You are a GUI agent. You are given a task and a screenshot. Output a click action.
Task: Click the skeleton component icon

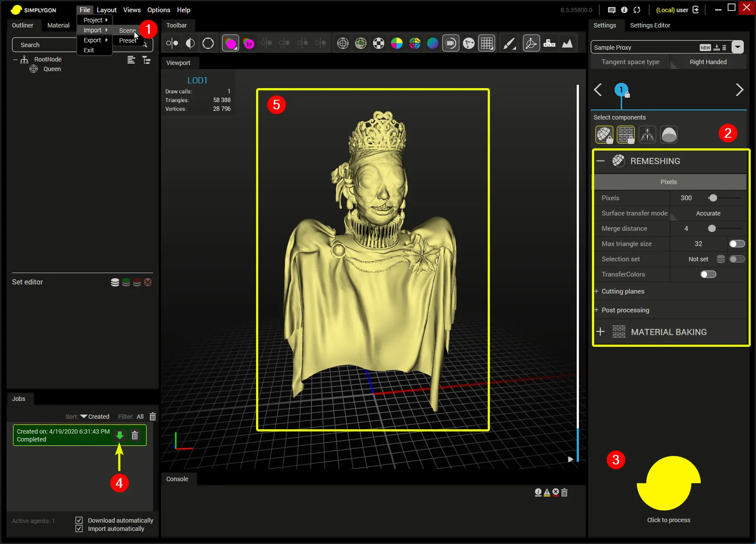(x=647, y=134)
